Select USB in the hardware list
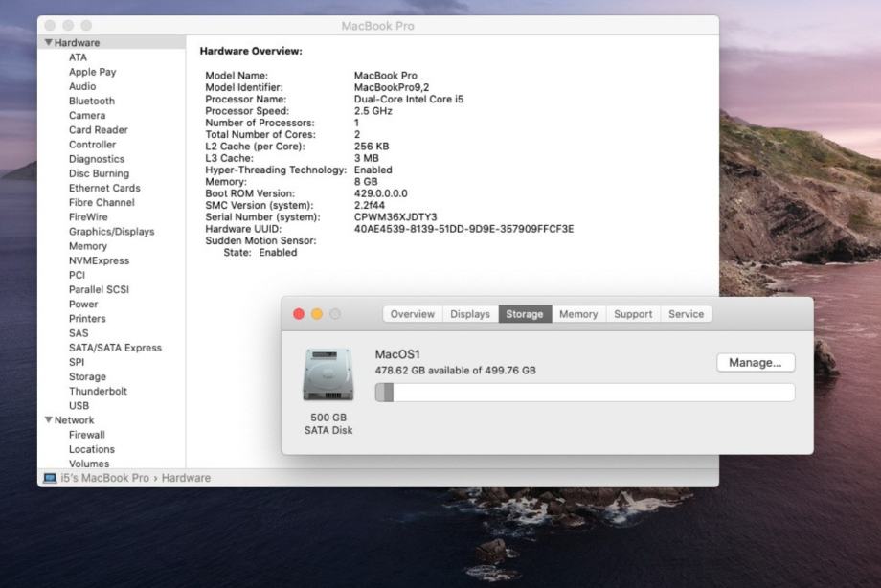The image size is (881, 588). 79,405
